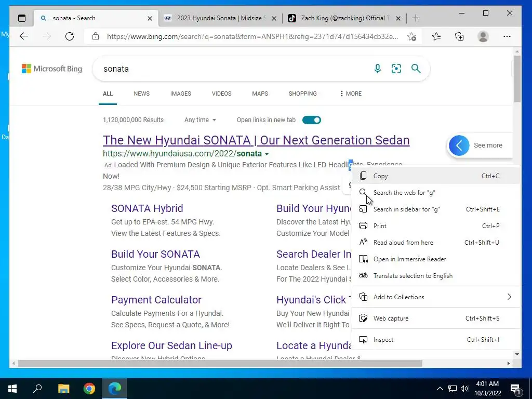532x399 pixels.
Task: Select Translate selection to English
Action: point(435,275)
